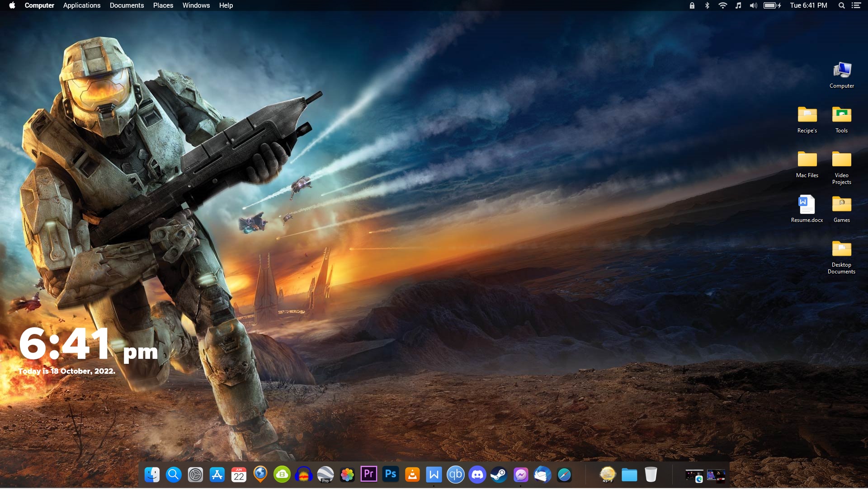
Task: Click the volume speaker icon
Action: coord(753,5)
